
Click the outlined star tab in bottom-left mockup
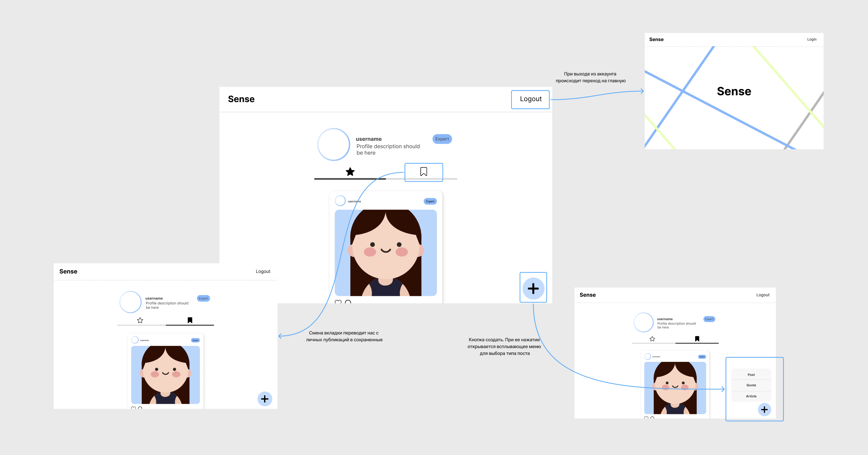pyautogui.click(x=140, y=320)
